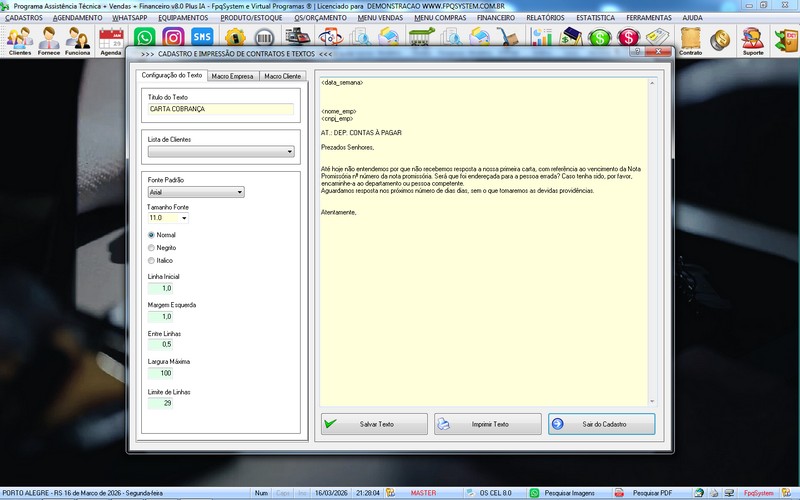Click Pesquisar Imagens in the status bar
This screenshot has height=500, width=800.
(x=564, y=493)
